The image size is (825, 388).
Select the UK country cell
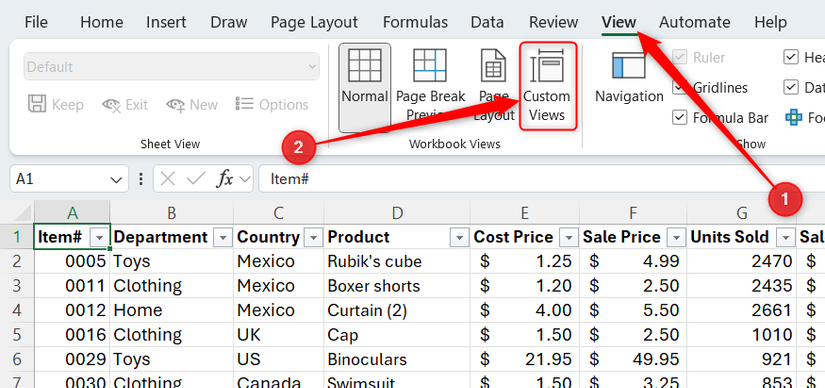pyautogui.click(x=278, y=335)
